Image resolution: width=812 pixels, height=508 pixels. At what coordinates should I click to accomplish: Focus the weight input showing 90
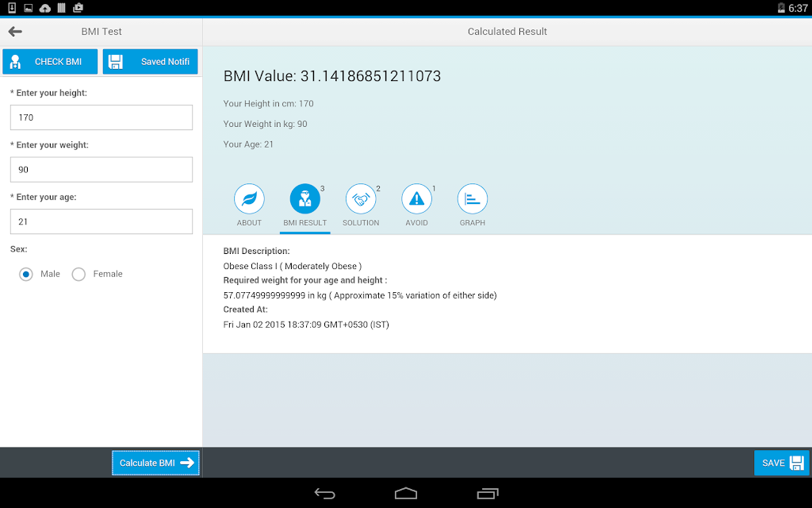point(101,170)
